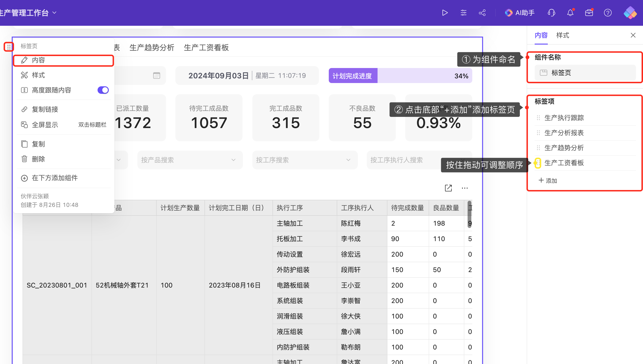Open the briefcase inbox icon

pyautogui.click(x=589, y=13)
